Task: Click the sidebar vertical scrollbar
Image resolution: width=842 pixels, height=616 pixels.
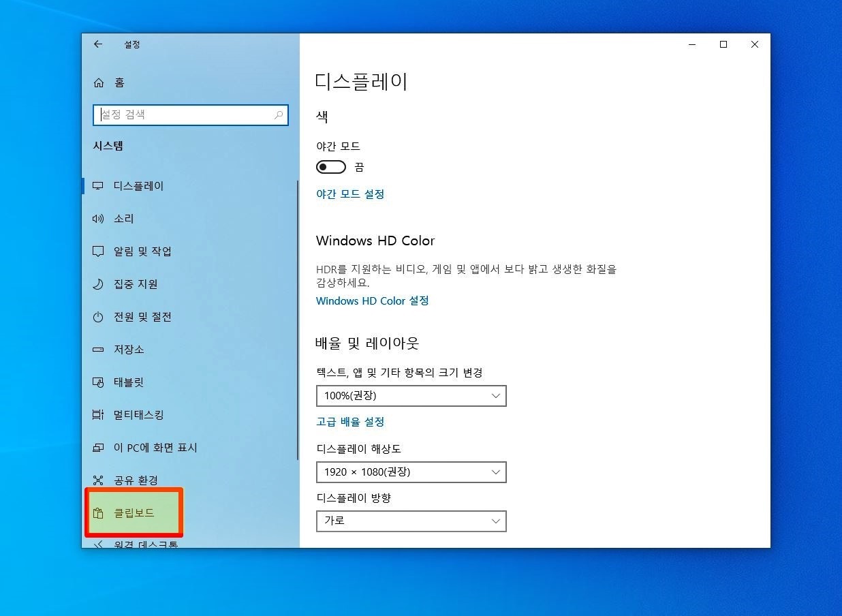Action: point(298,320)
